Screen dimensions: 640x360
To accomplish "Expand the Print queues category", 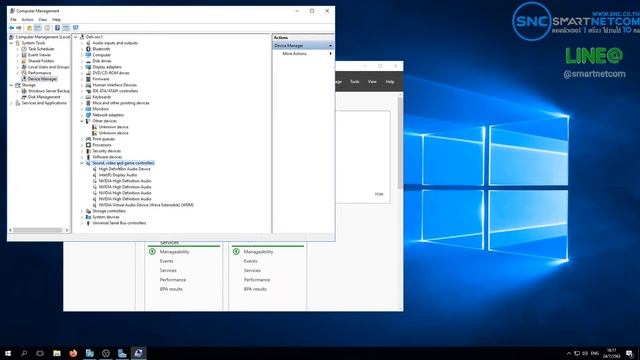I will pyautogui.click(x=82, y=139).
